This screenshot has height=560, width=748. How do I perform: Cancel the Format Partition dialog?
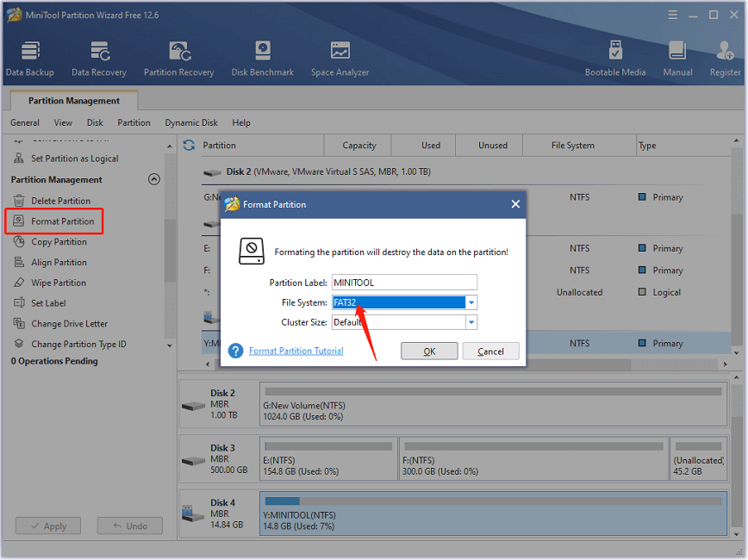[490, 351]
